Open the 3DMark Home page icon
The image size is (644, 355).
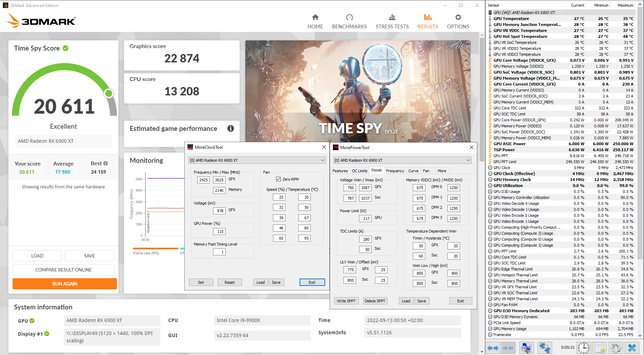[315, 17]
